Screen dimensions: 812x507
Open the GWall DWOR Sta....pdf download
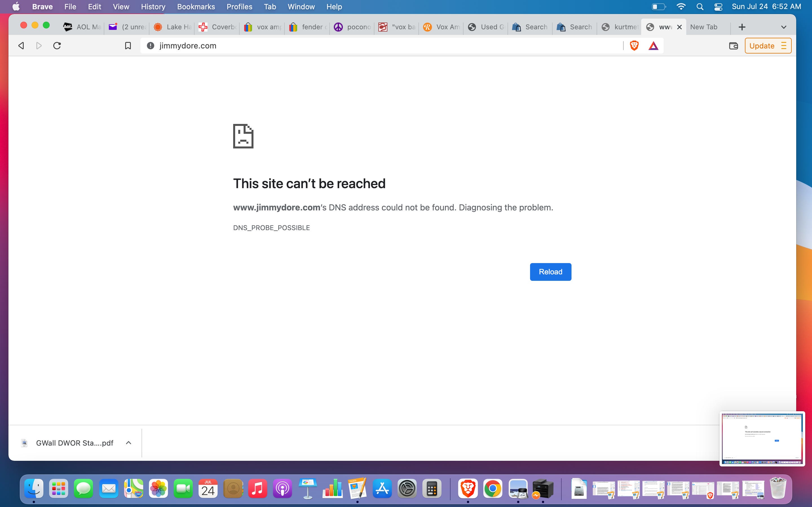(x=74, y=442)
